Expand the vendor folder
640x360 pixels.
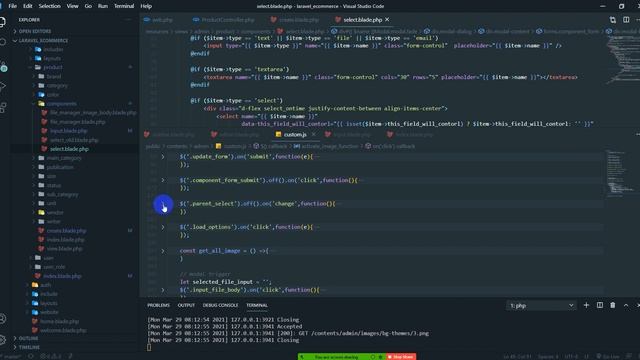55,212
